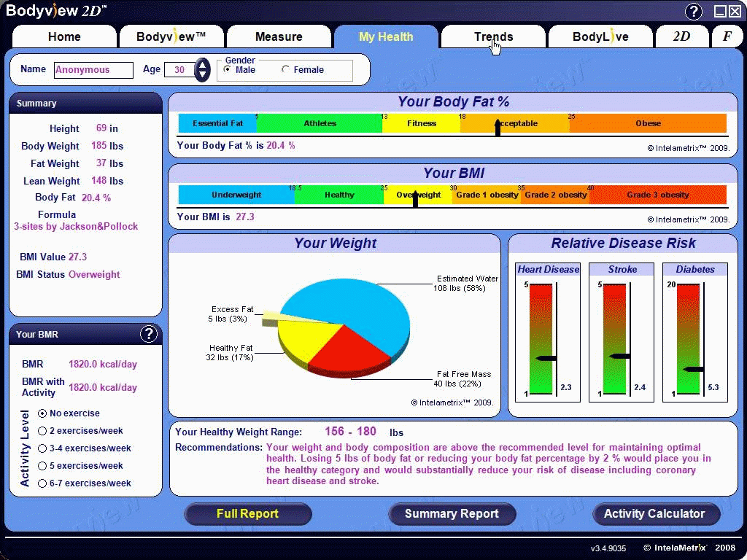Click the '156 - 180' healthy weight range
Image resolution: width=747 pixels, height=560 pixels.
[x=351, y=432]
